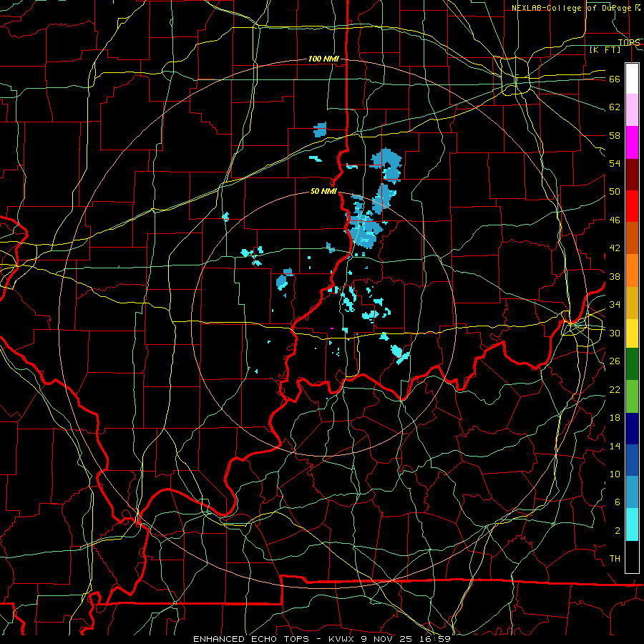Click the 16:59 timestamp at the bottom
Image resolution: width=644 pixels, height=644 pixels.
435,639
